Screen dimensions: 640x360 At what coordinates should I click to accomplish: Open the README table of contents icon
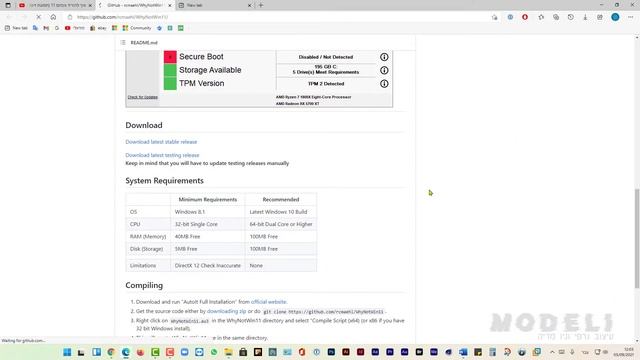tap(123, 42)
